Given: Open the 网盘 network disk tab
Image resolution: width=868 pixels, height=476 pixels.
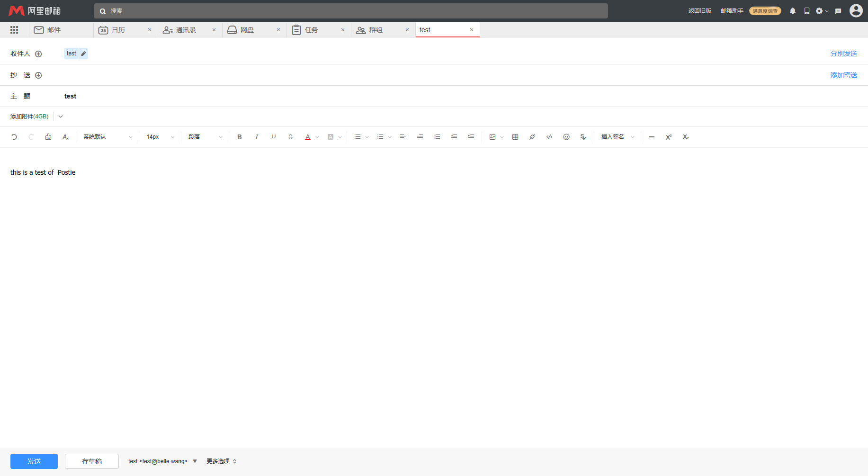Looking at the screenshot, I should coord(247,30).
